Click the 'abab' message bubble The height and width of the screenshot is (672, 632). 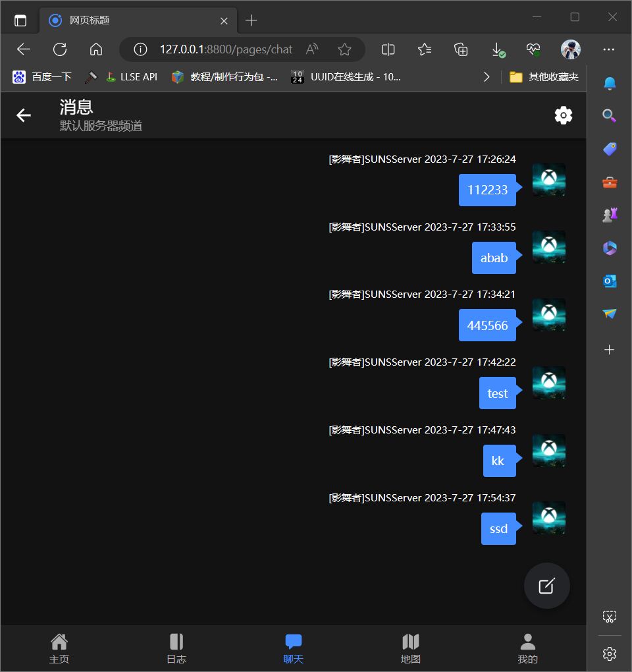[x=494, y=258]
